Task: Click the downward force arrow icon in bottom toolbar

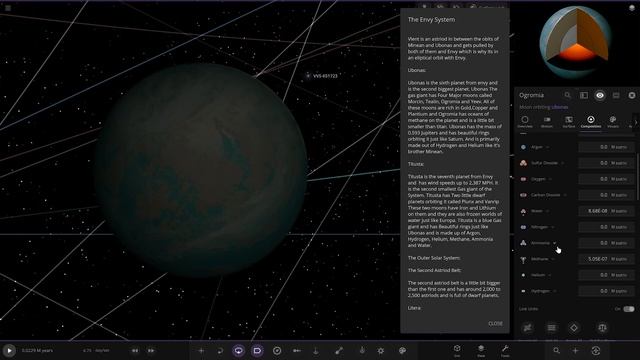Action: point(316,351)
